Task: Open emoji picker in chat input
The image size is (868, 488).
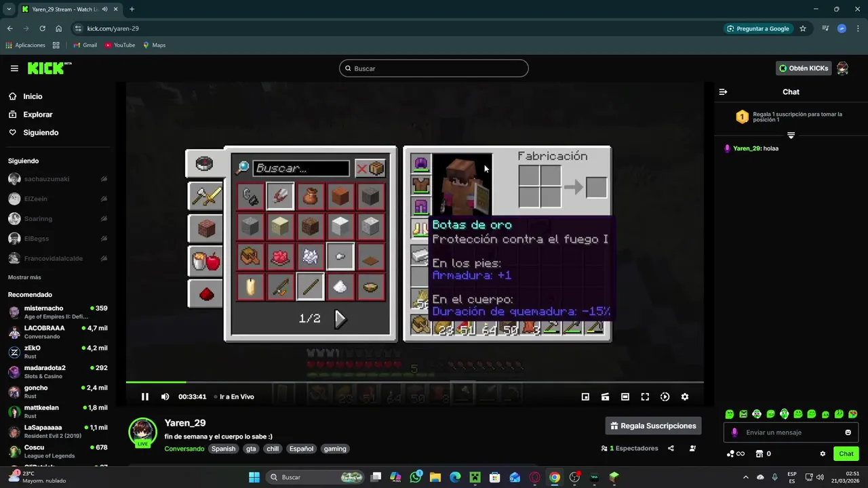Action: click(x=848, y=432)
